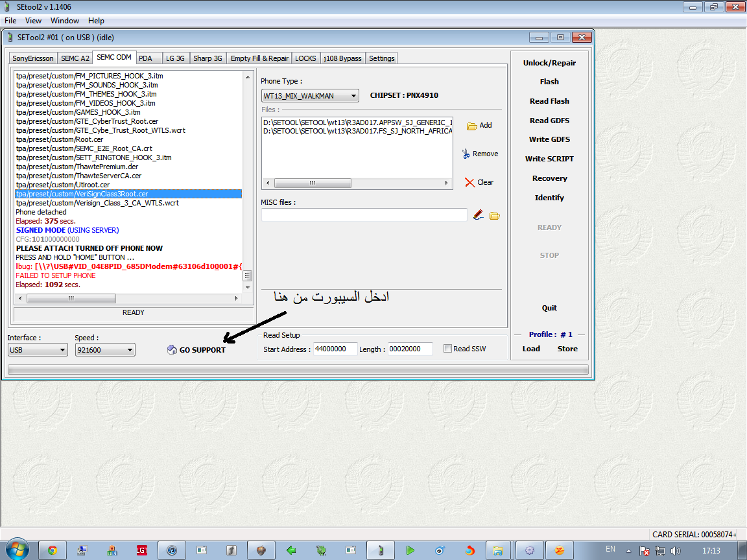Viewport: 747px width, 560px height.
Task: Switch to the LG 3G tab
Action: coord(175,58)
